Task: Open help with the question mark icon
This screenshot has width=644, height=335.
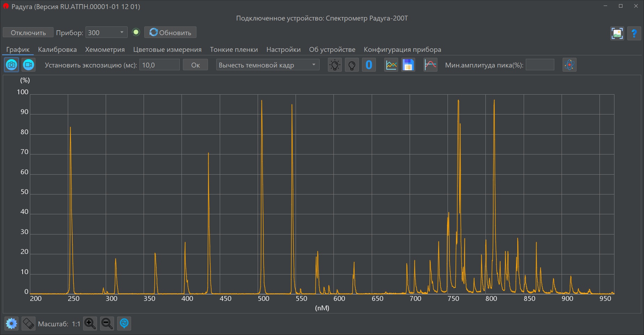Action: coord(634,33)
